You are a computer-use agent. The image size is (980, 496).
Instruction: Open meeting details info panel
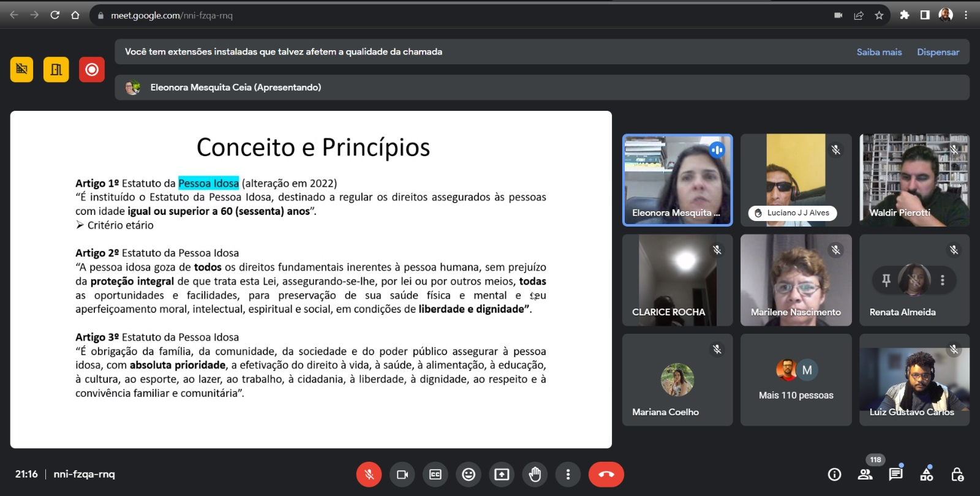[x=834, y=475]
